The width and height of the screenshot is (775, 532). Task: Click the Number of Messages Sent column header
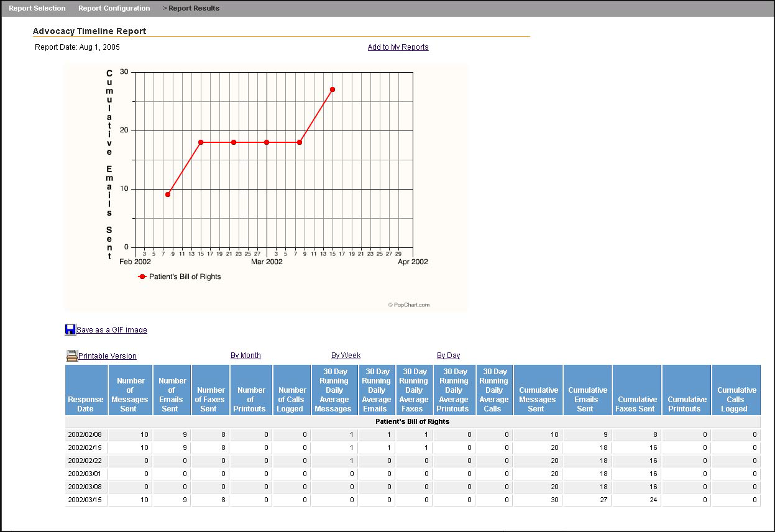click(x=131, y=390)
